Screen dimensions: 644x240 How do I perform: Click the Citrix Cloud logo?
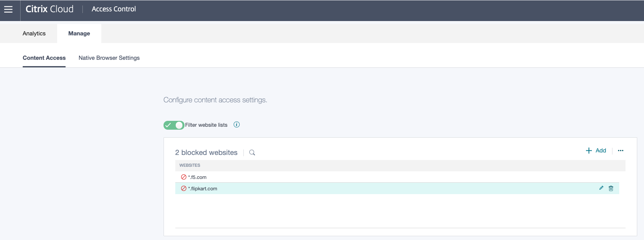pos(50,9)
